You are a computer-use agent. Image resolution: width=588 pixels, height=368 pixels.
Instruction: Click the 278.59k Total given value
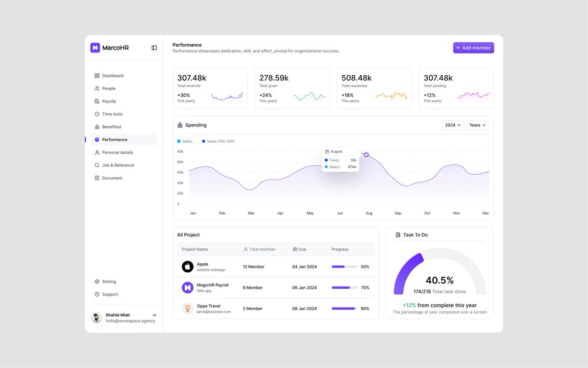click(x=274, y=78)
